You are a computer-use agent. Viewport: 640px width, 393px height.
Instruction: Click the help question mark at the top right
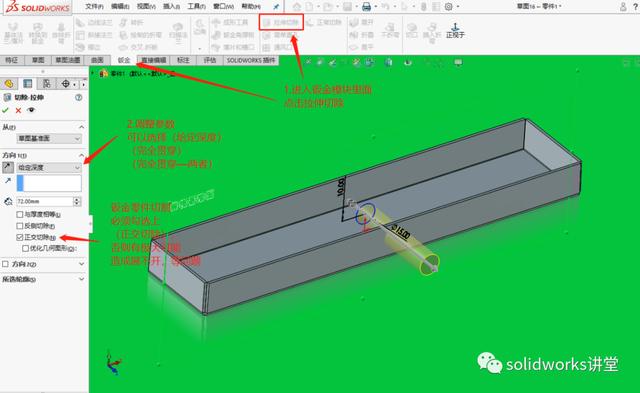pyautogui.click(x=636, y=7)
